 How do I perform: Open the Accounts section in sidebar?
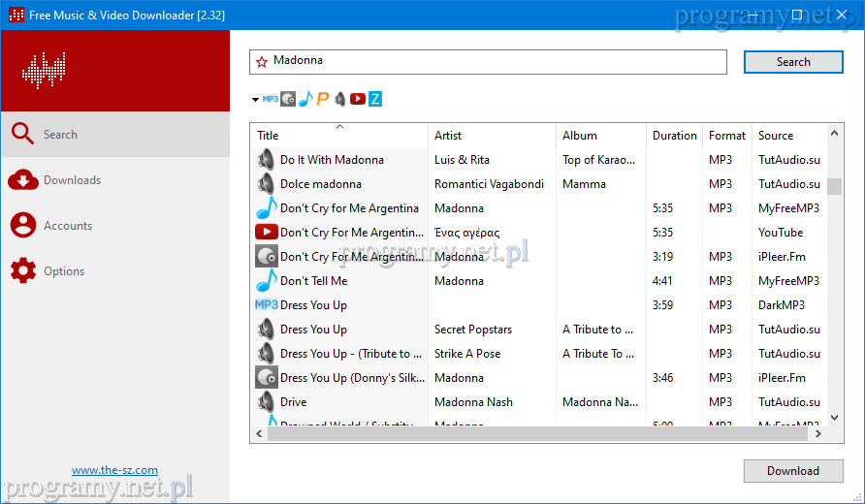pyautogui.click(x=68, y=226)
